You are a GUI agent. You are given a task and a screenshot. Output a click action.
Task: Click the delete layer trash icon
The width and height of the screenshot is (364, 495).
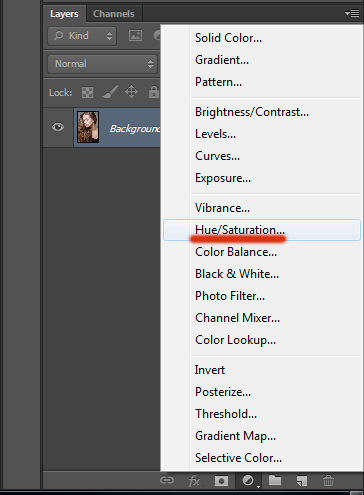coord(328,481)
